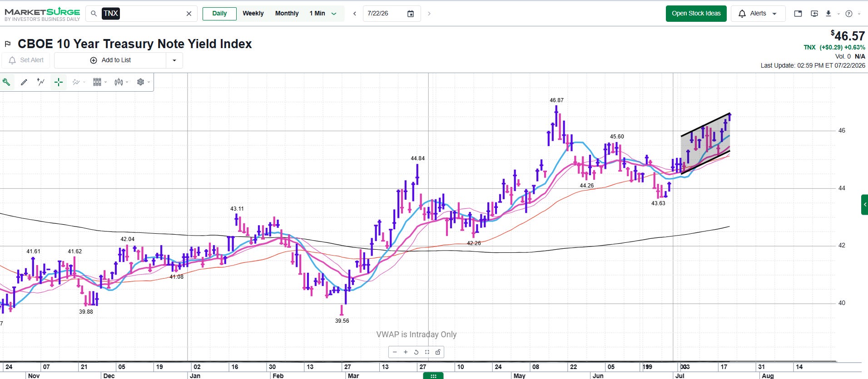Click the search magnifier icon
Viewport: 868px width, 379px height.
coord(94,14)
